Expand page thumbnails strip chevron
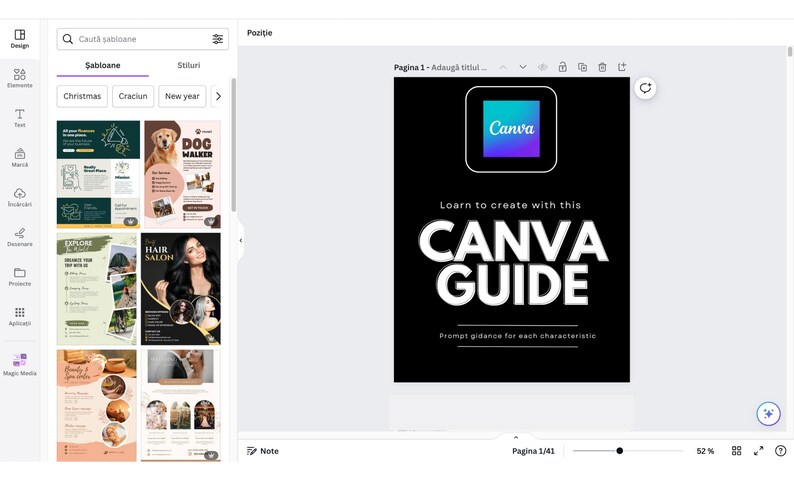The width and height of the screenshot is (794, 496). pos(516,437)
